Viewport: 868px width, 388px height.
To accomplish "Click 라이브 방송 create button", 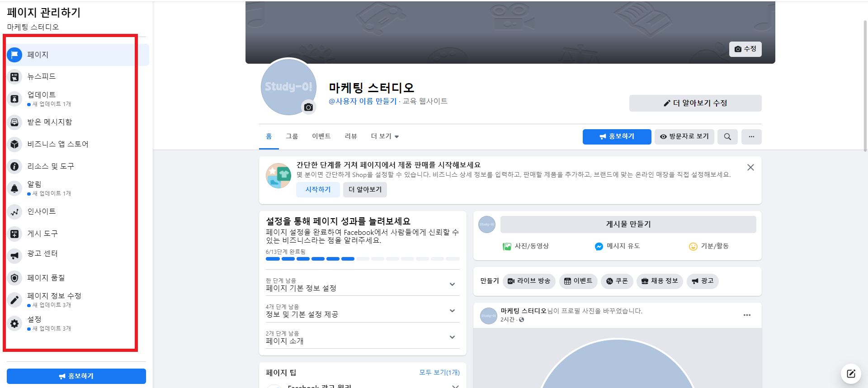I will point(529,281).
